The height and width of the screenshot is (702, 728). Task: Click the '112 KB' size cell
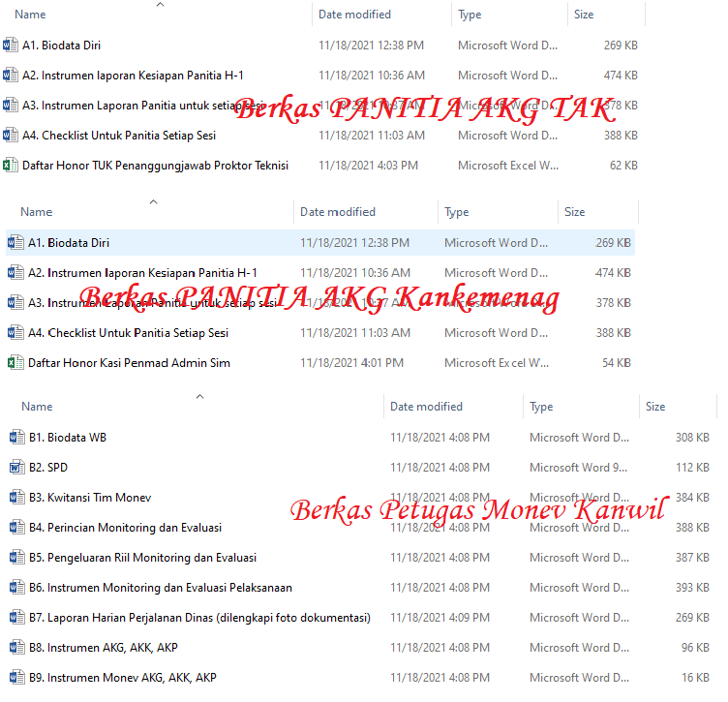tap(692, 467)
